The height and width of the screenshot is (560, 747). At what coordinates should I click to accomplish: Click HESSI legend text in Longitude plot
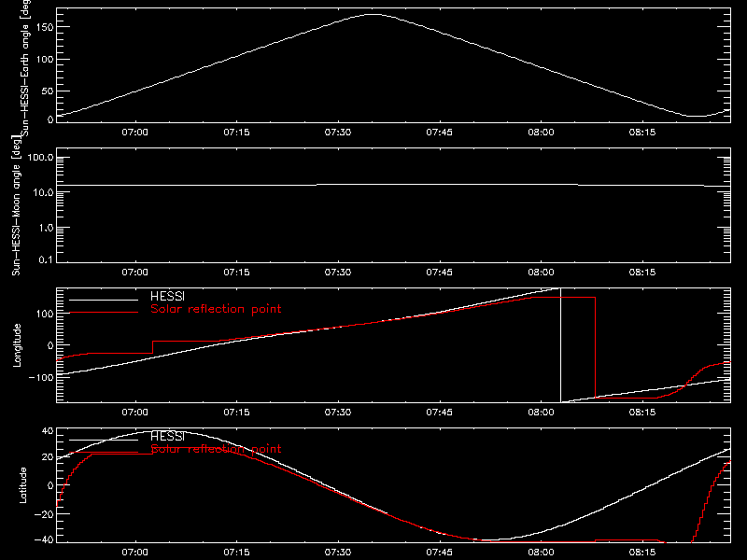pyautogui.click(x=167, y=296)
